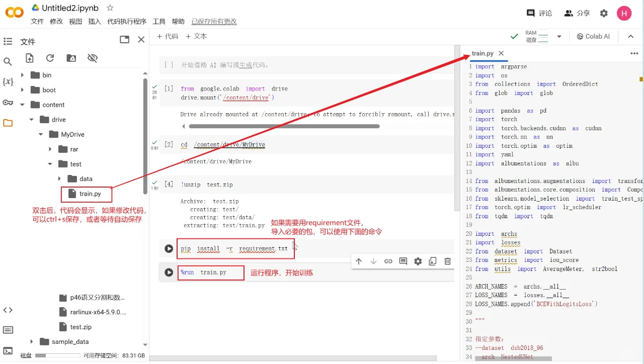Screen dimensions: 644x364
Task: Expand the bin folder
Action: tap(22, 75)
